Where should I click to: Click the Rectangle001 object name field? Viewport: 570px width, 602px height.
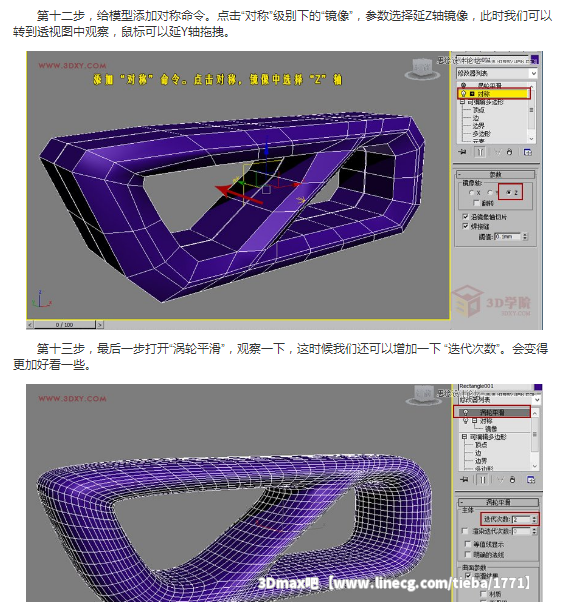(496, 386)
